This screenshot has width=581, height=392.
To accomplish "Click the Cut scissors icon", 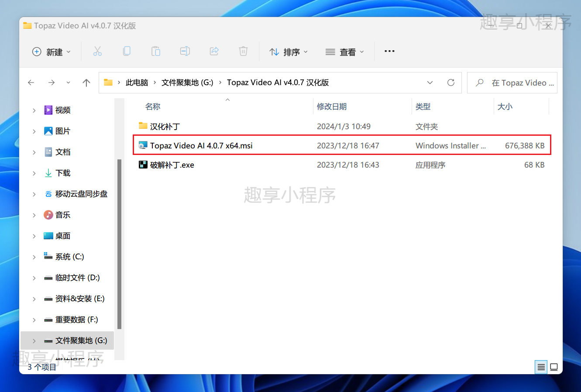I will 97,52.
